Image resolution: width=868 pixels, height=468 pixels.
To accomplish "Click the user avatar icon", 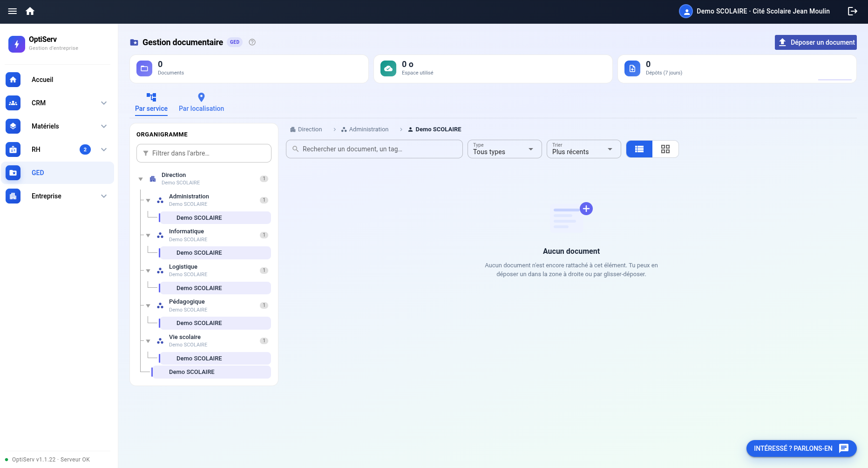I will [x=685, y=11].
